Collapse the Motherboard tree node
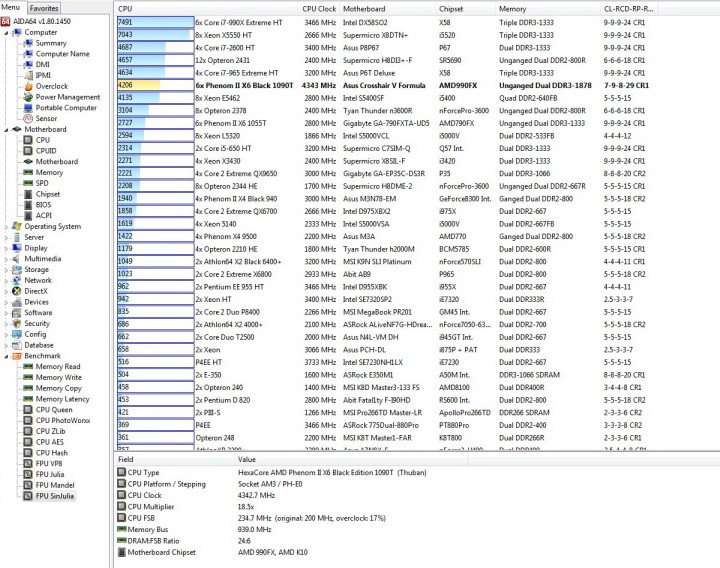 click(x=6, y=130)
